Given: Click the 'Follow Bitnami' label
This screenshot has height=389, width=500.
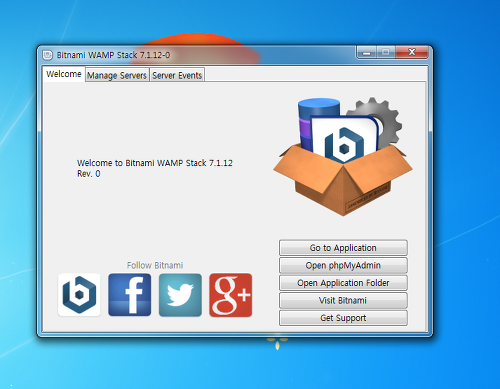Looking at the screenshot, I should click(x=155, y=265).
